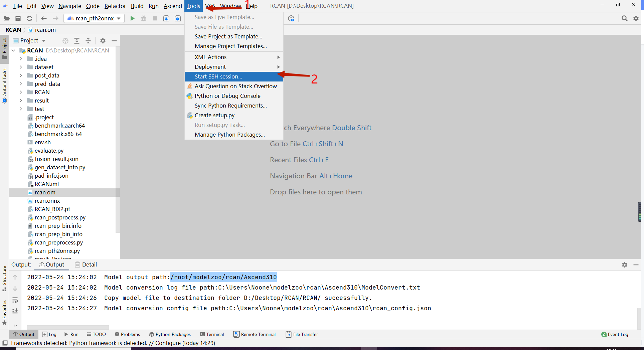Click the Open folder toolbar icon
644x350 pixels.
point(7,18)
